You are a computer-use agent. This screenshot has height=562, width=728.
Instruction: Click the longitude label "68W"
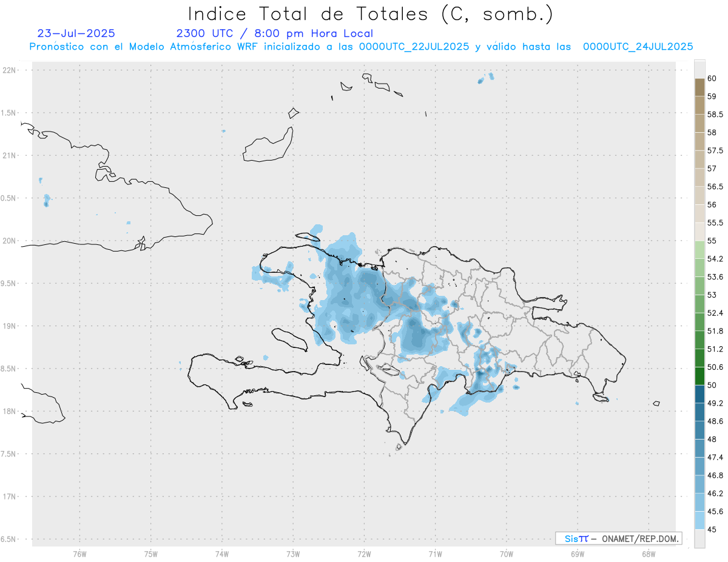coord(649,554)
